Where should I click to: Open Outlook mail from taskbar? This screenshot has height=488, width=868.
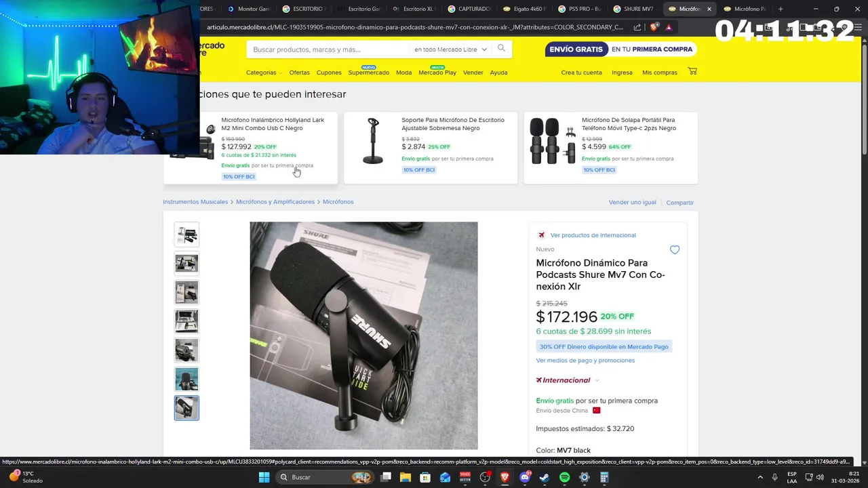445,477
